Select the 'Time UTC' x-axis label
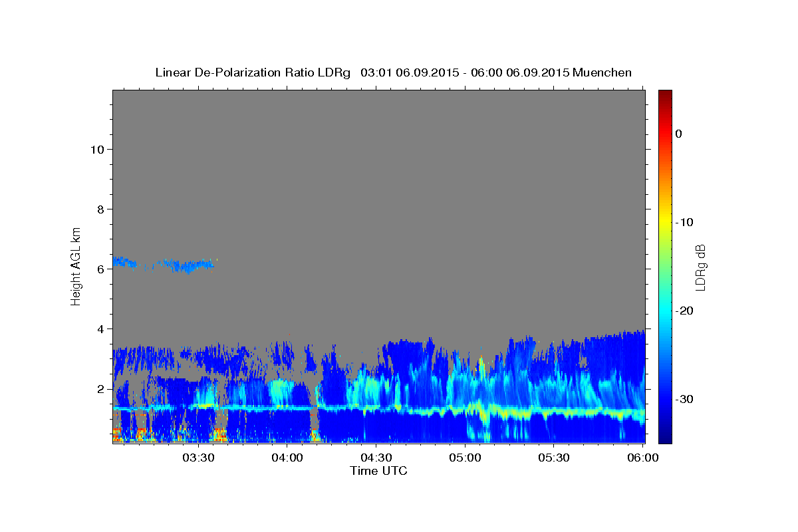 coord(378,471)
